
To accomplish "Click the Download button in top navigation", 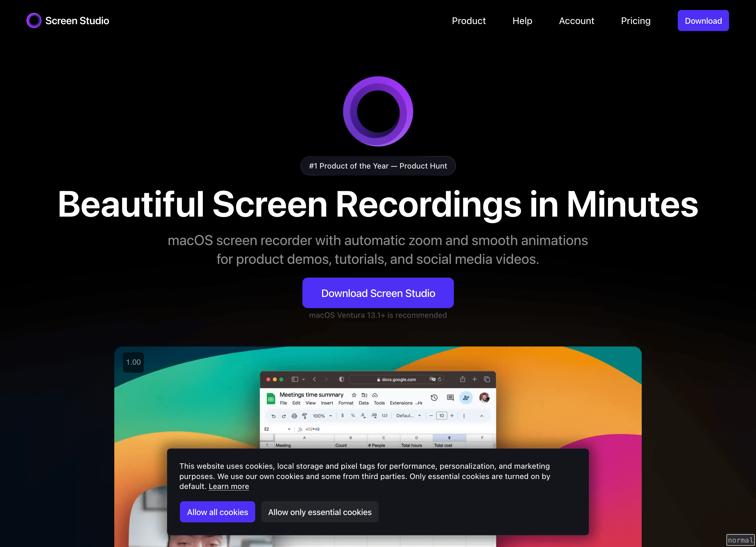I will [703, 21].
